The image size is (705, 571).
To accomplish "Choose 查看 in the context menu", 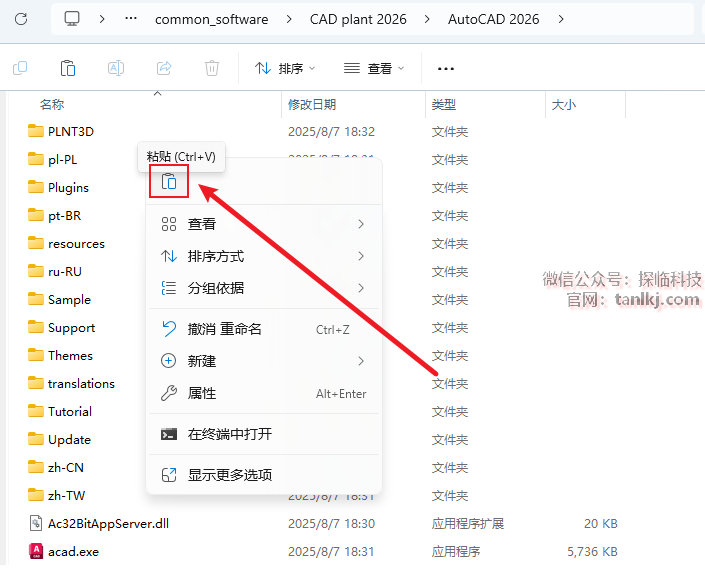I will (264, 224).
